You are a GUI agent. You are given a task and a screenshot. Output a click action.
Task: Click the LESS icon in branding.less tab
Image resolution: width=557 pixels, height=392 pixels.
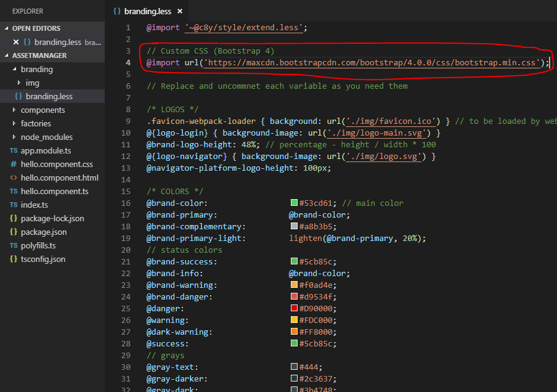(117, 12)
